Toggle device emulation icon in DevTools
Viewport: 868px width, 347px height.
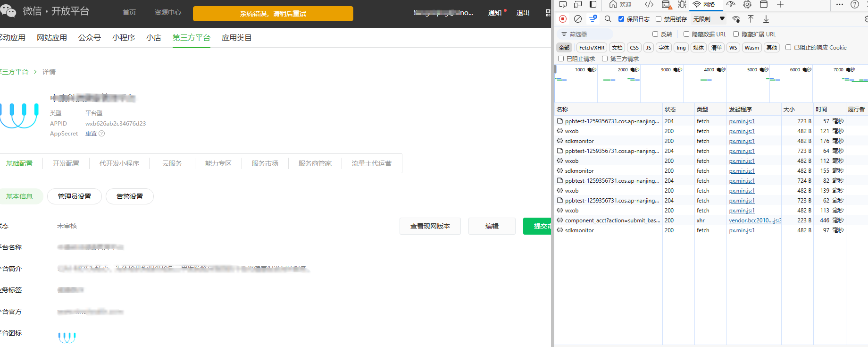(x=578, y=5)
